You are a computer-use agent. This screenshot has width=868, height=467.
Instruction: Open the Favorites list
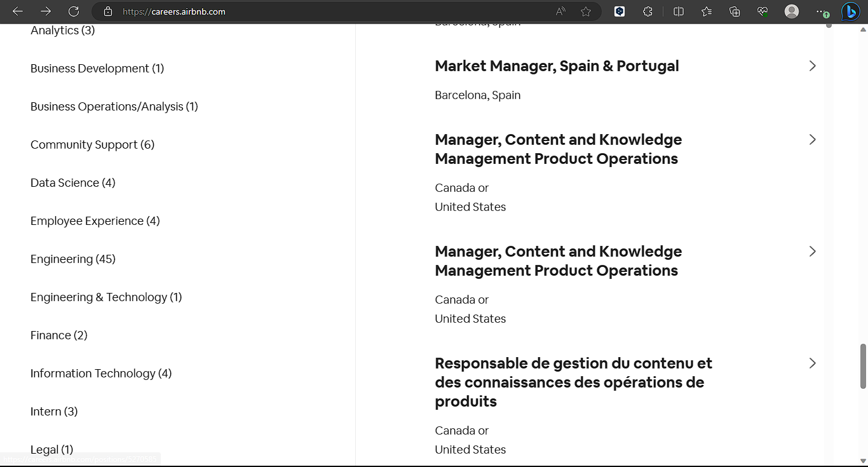(707, 11)
